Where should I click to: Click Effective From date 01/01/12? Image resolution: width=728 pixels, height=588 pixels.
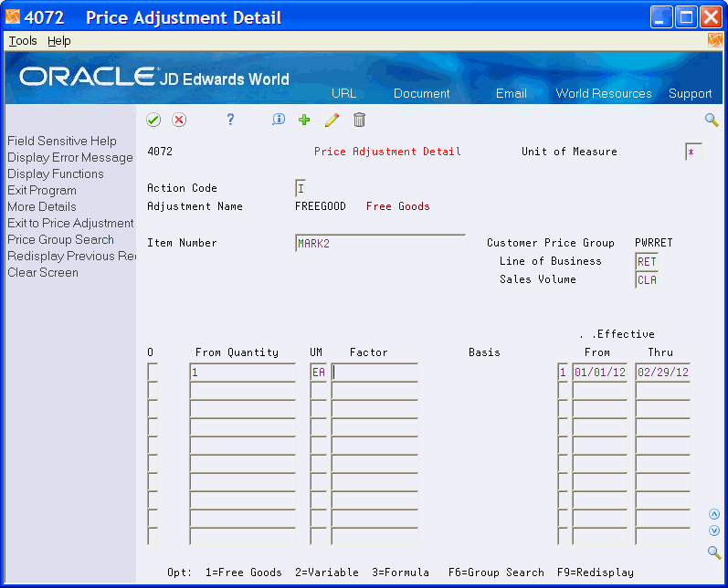[599, 372]
